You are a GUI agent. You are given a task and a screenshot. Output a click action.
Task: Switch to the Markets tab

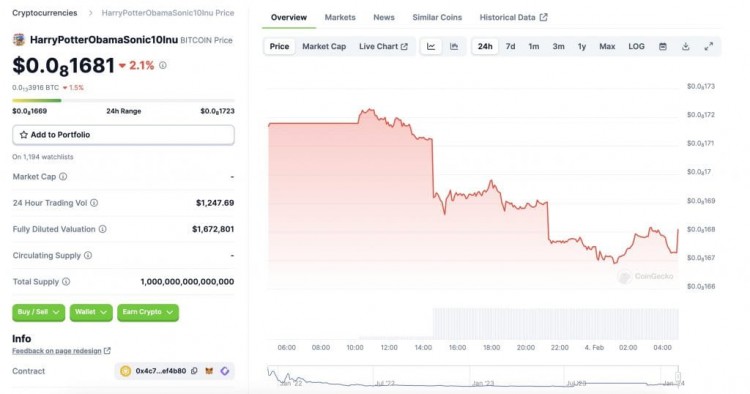pyautogui.click(x=340, y=17)
